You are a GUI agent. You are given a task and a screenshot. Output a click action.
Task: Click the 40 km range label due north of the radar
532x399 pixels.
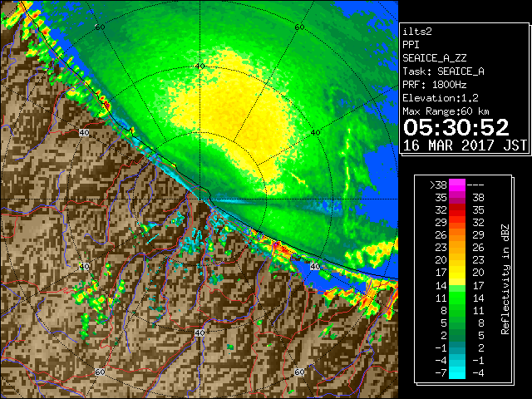[199, 66]
